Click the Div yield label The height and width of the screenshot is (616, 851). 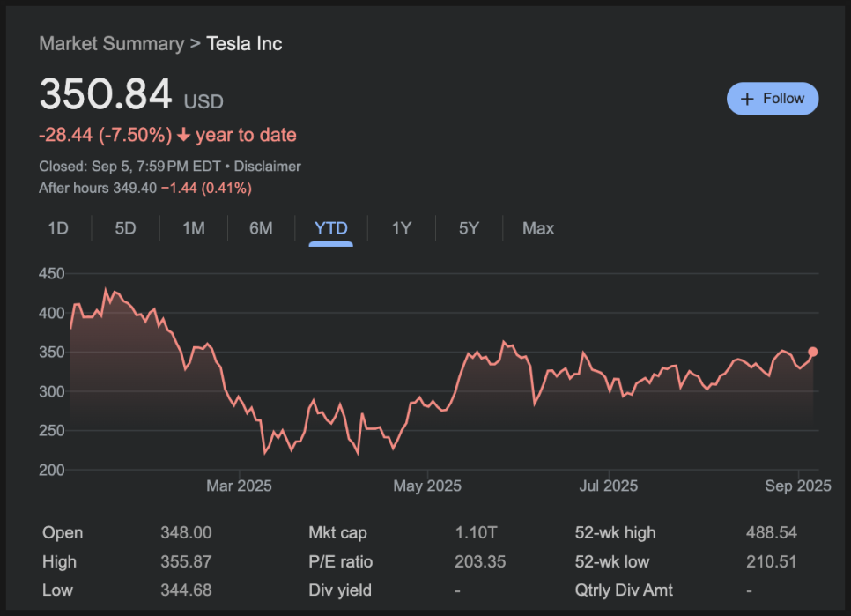(x=340, y=590)
